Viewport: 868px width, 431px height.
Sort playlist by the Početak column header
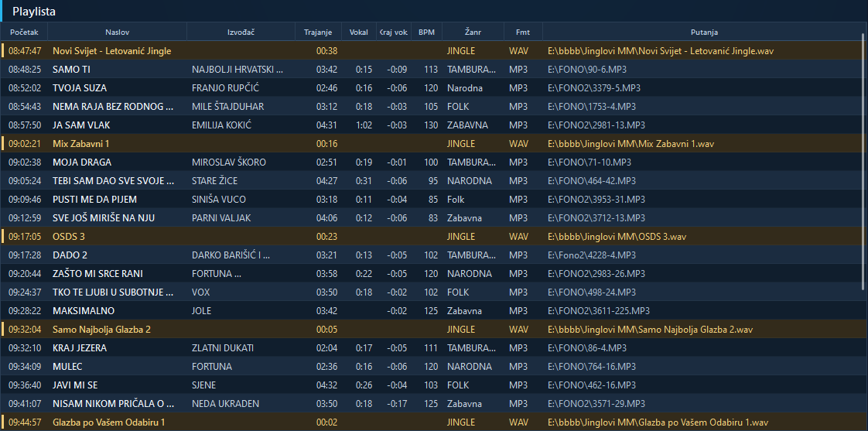click(24, 32)
